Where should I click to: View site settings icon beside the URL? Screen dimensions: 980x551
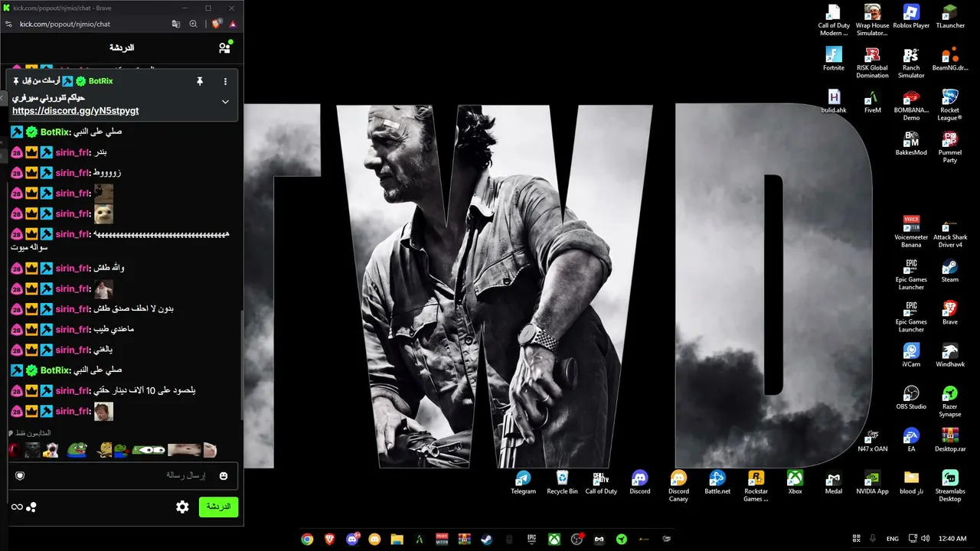(x=9, y=24)
